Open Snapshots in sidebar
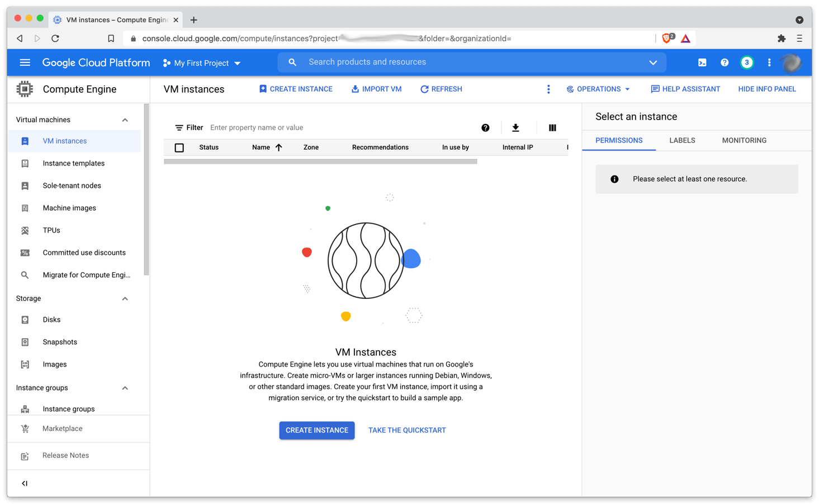The width and height of the screenshot is (819, 504). coord(60,342)
